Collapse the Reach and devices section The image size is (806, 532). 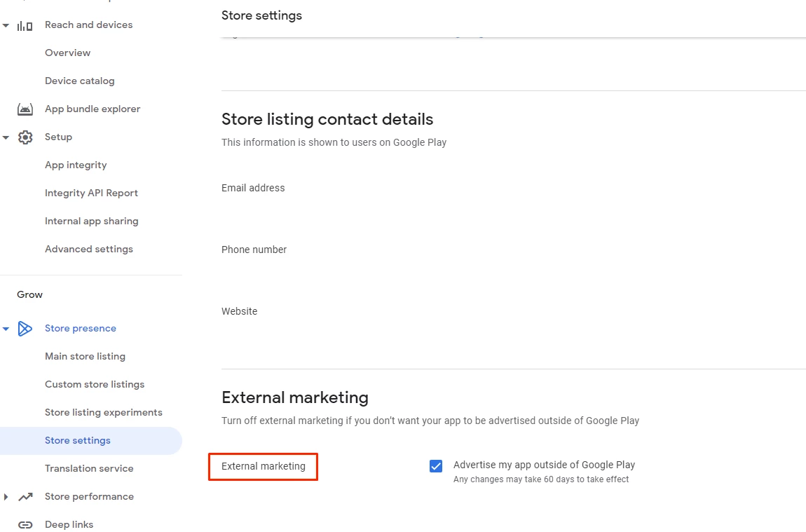(x=6, y=25)
